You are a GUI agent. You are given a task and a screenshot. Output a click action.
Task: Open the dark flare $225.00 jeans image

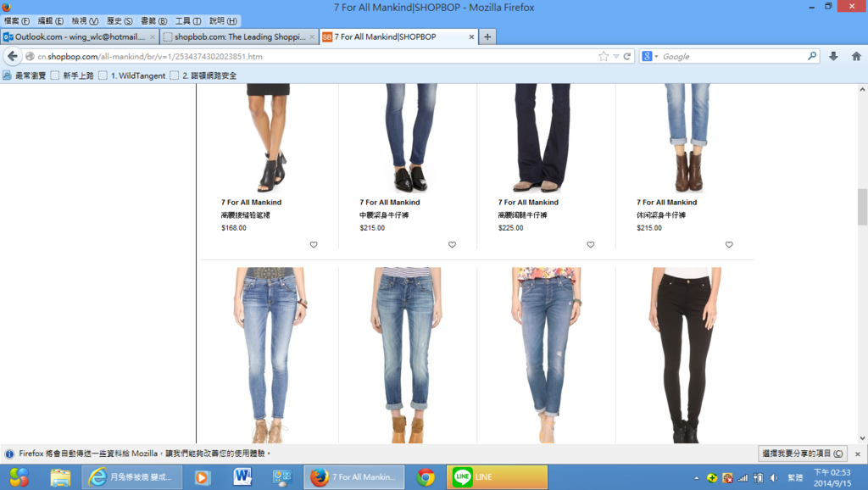[x=542, y=138]
